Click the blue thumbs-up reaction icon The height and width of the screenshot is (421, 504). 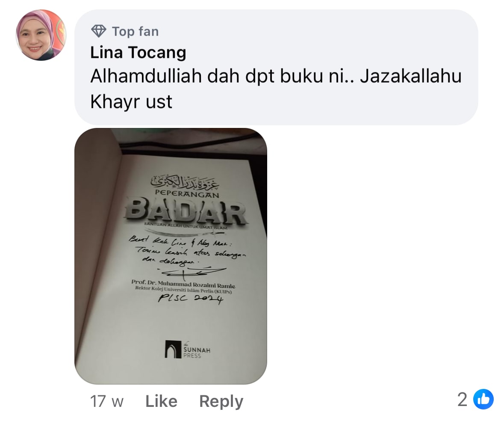point(483,399)
